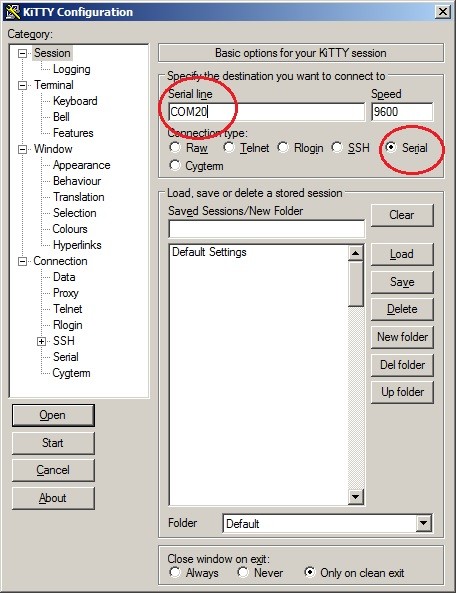Select the Telnet connection type
This screenshot has height=593, width=456.
[246, 147]
